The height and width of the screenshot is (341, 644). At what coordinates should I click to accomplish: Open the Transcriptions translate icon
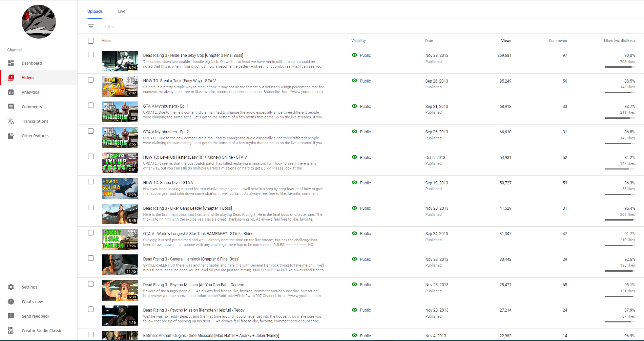[x=11, y=121]
